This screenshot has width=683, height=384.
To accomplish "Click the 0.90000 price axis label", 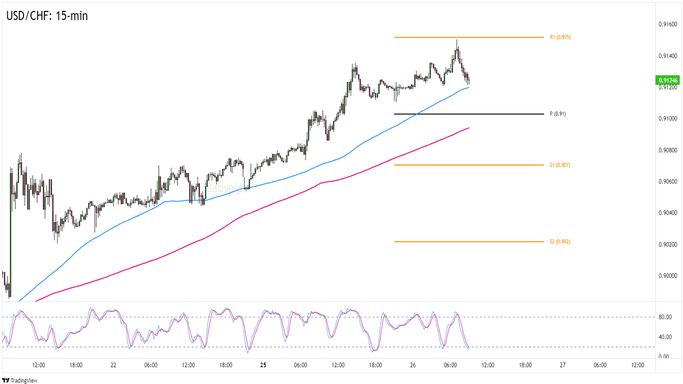I will click(668, 276).
